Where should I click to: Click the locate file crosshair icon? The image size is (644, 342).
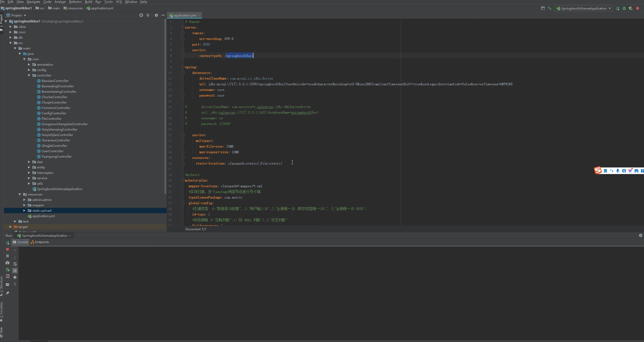tap(141, 15)
